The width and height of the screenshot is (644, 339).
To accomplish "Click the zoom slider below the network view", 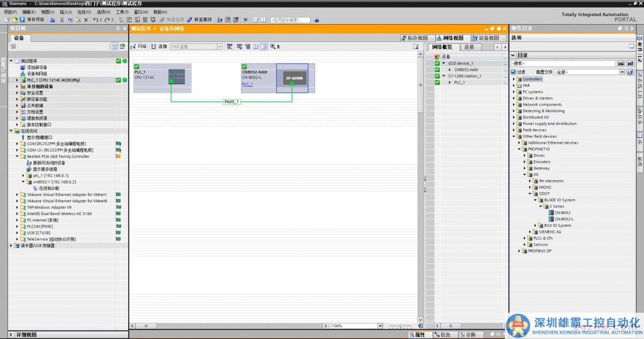I will coord(400,326).
